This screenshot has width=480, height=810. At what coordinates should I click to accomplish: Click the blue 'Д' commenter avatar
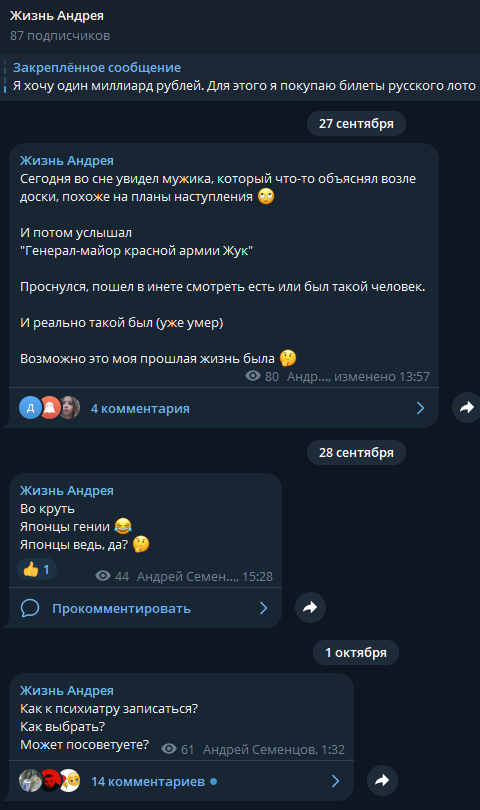[x=30, y=408]
